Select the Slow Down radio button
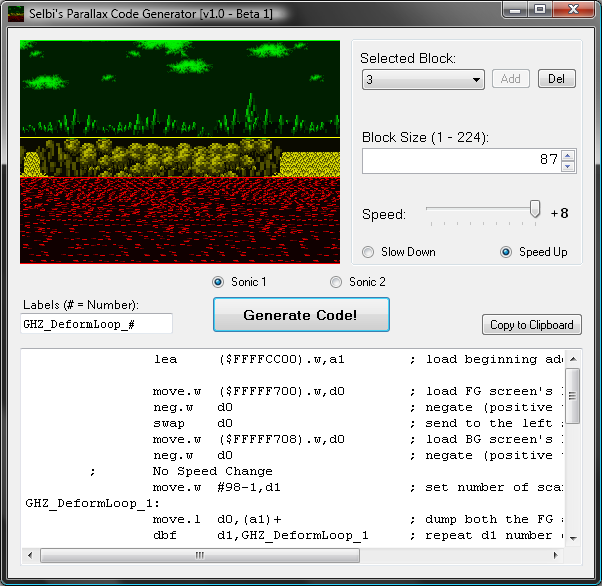The height and width of the screenshot is (586, 602). [x=368, y=252]
